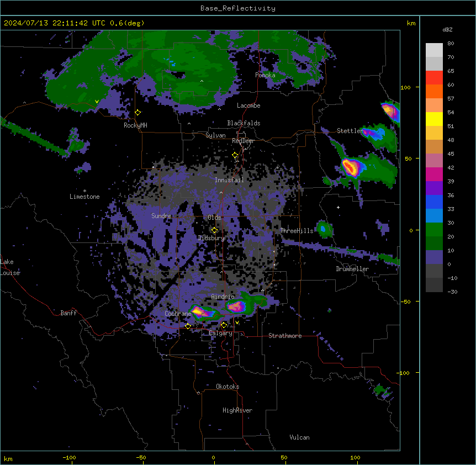Click the -30 value on dBZ scale
Viewport: 476px width, 465px height.
coord(452,292)
